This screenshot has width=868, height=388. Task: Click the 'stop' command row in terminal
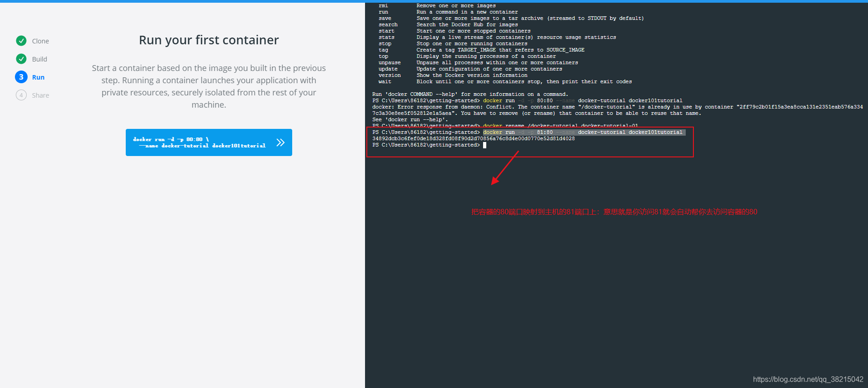pyautogui.click(x=453, y=44)
